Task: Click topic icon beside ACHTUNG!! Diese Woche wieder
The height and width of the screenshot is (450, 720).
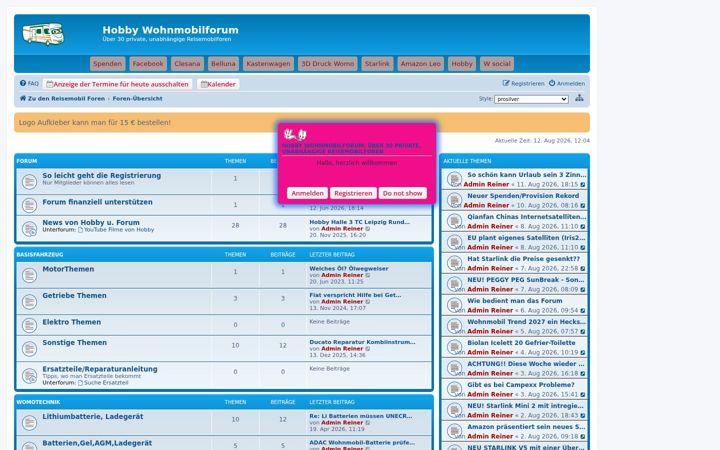Action: tap(455, 368)
